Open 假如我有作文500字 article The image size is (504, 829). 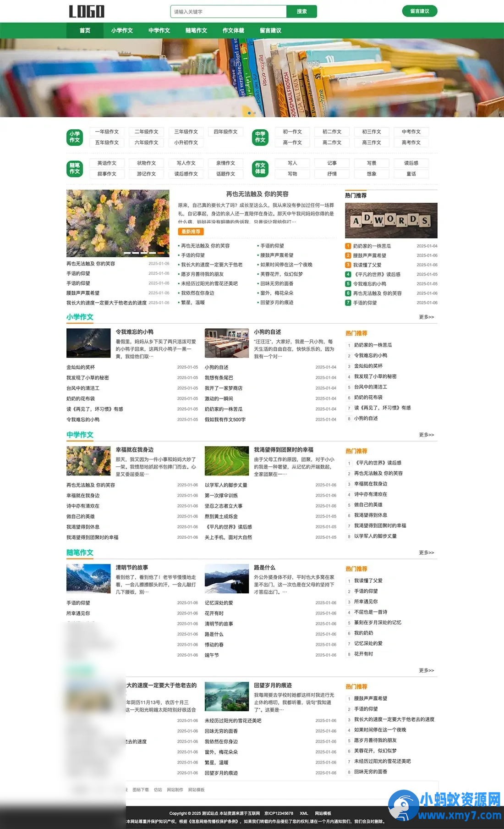(x=225, y=420)
